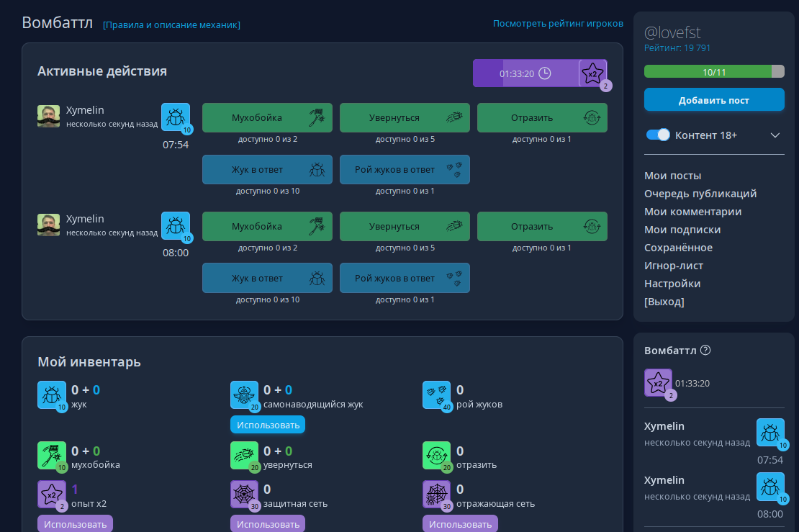
Task: Click the x2 experience star icon in the timer bar
Action: [592, 73]
